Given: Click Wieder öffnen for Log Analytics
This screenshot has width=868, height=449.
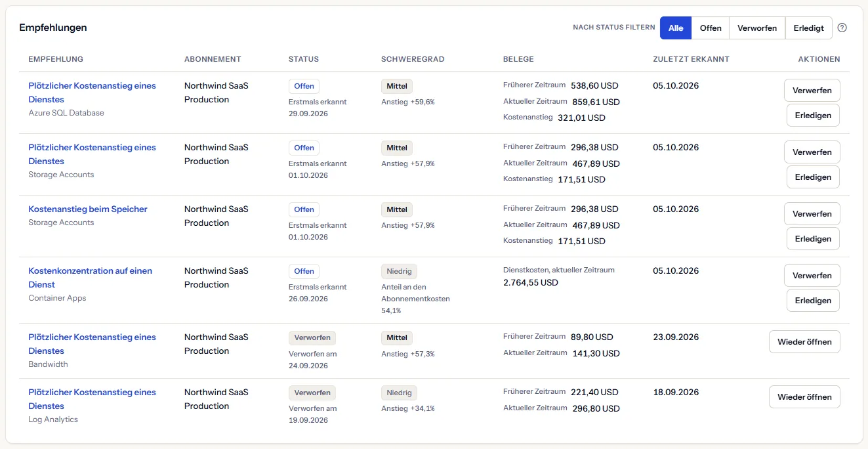Looking at the screenshot, I should [804, 397].
